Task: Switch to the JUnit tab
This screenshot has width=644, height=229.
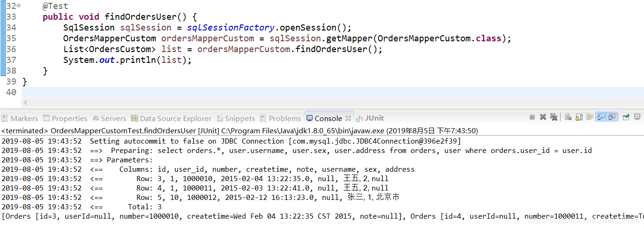Action: click(370, 118)
